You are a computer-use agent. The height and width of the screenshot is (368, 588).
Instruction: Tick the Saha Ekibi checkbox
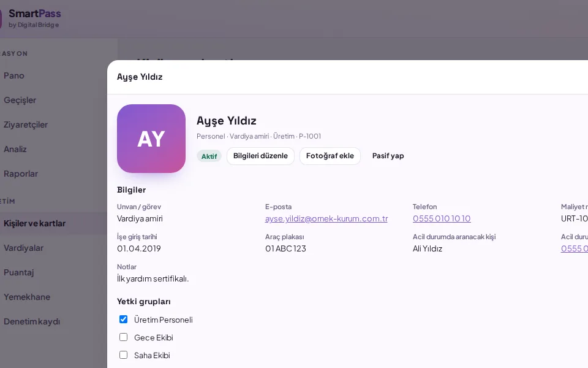123,355
